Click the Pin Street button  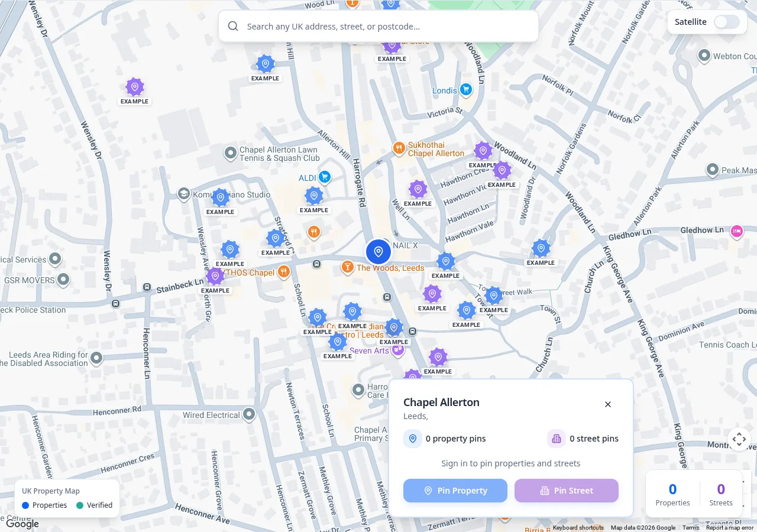[567, 491]
